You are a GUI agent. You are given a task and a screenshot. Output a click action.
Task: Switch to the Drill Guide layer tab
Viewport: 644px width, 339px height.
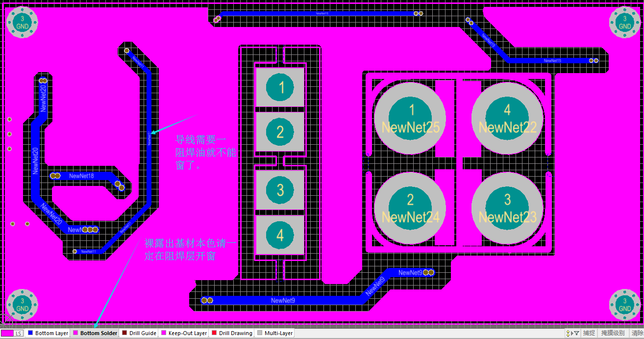[x=143, y=333]
